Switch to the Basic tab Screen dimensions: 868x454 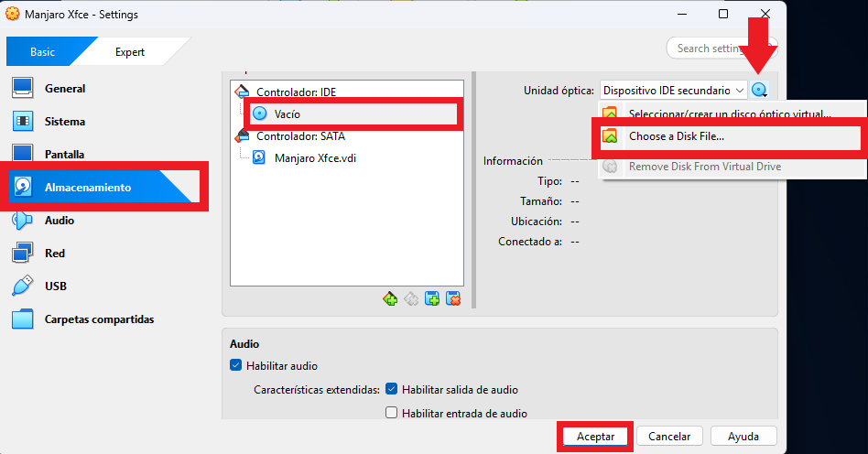tap(43, 51)
